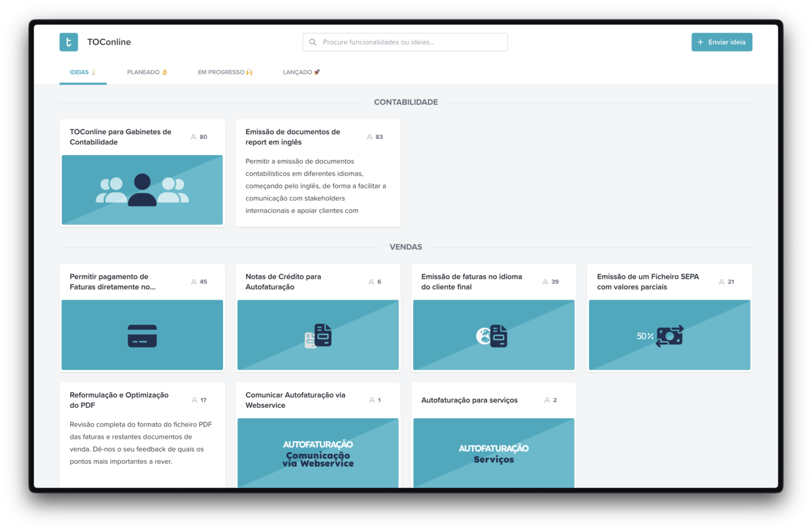Click vote icon on Emissão de Ficheiro SEPA card

[x=722, y=282]
